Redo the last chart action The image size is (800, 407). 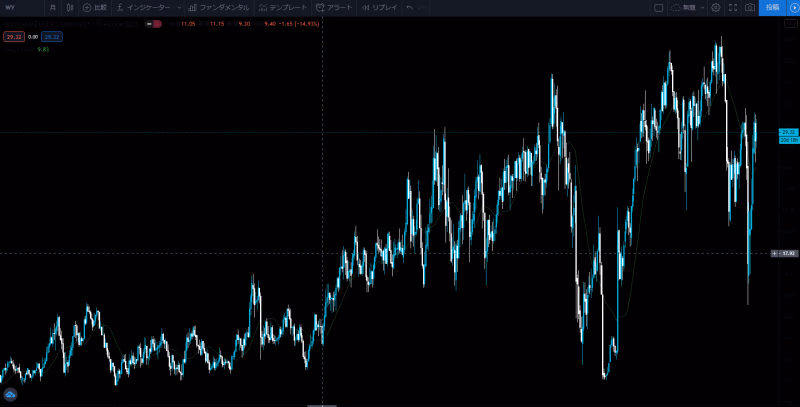click(424, 7)
